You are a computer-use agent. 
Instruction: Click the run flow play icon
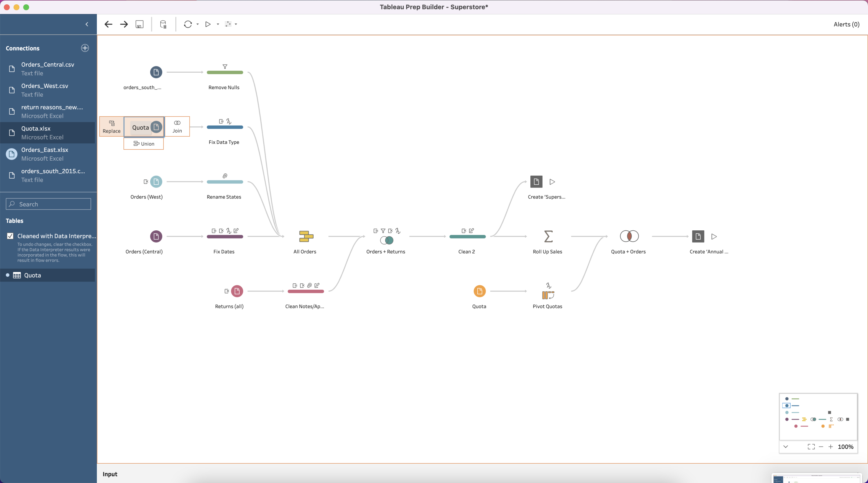(x=208, y=24)
